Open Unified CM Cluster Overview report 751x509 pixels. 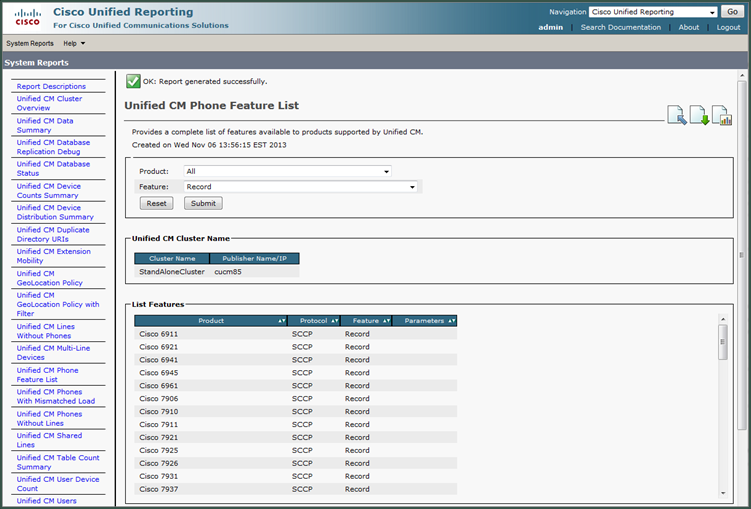pos(49,103)
